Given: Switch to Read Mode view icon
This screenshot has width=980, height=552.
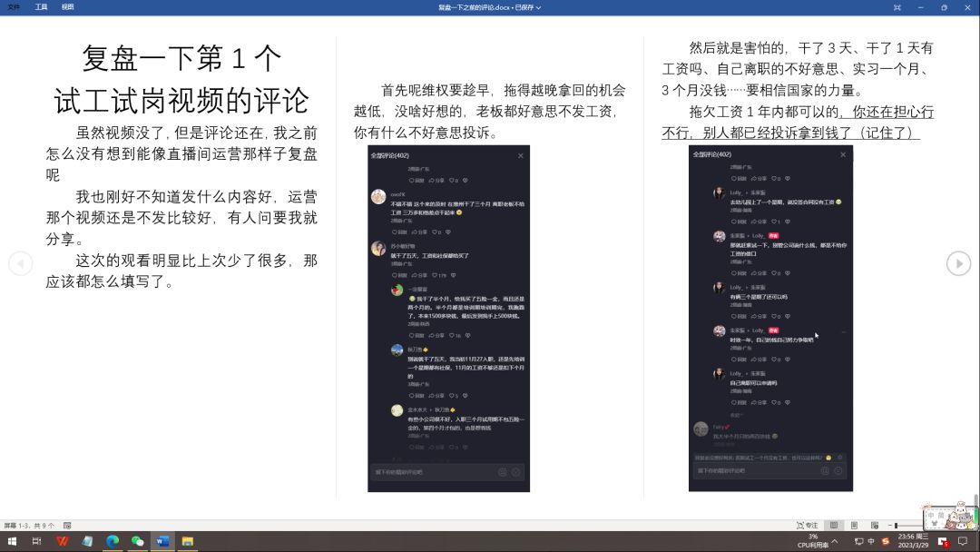Looking at the screenshot, I should click(834, 526).
